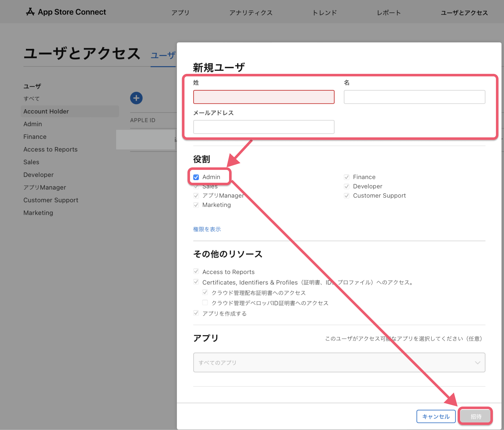The image size is (504, 430).
Task: Toggle the Sales role checkbox
Action: [196, 187]
